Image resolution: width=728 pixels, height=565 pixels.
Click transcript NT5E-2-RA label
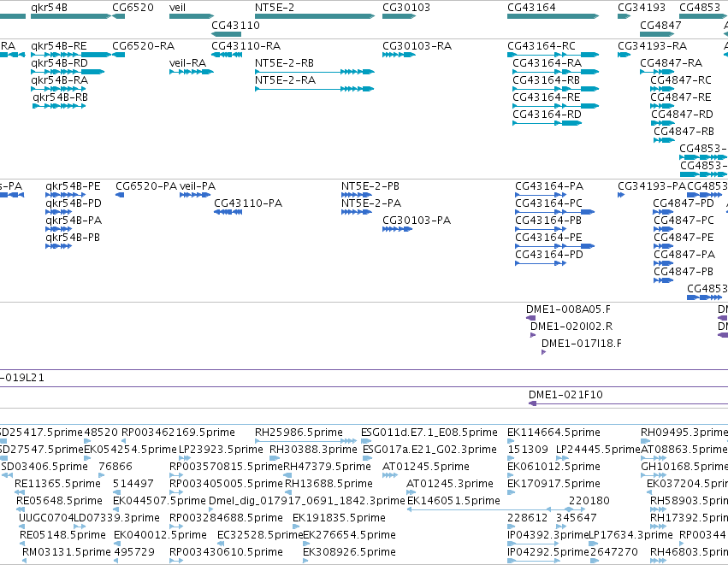(x=285, y=80)
